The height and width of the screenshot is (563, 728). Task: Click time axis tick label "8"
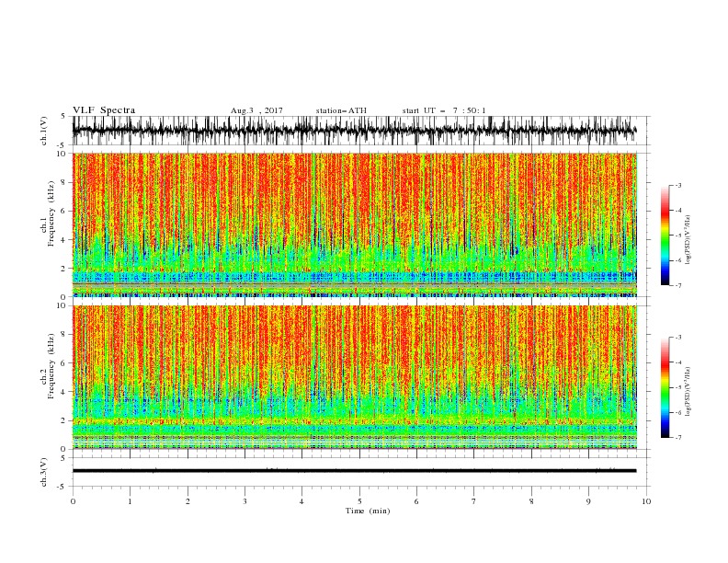[531, 501]
